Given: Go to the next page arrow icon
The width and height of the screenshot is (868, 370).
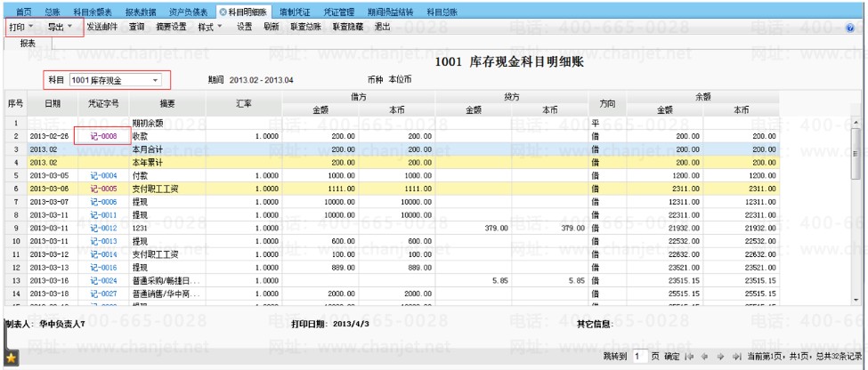Looking at the screenshot, I should [721, 357].
